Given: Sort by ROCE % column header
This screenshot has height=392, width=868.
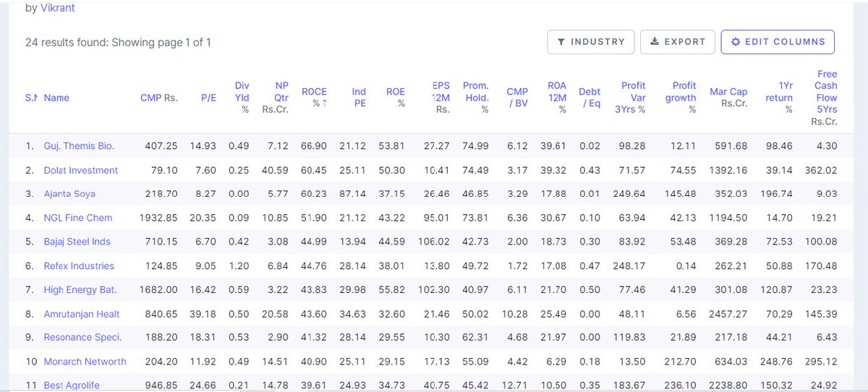Looking at the screenshot, I should click(314, 98).
